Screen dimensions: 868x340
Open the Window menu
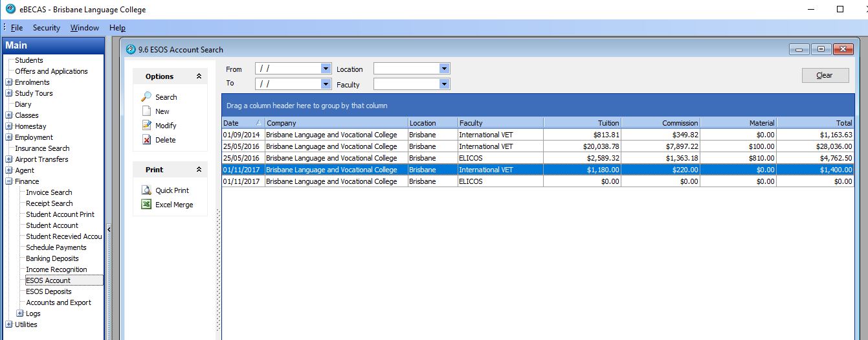point(85,28)
